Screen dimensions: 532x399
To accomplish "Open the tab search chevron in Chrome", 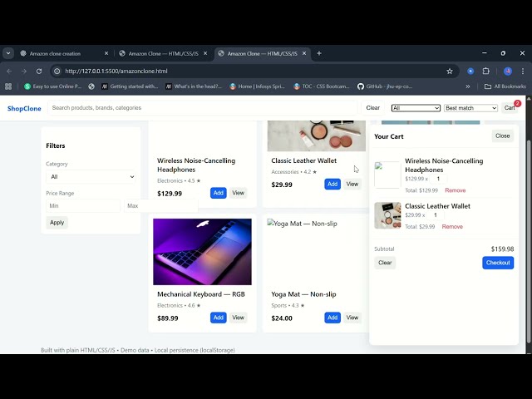I will coord(8,53).
